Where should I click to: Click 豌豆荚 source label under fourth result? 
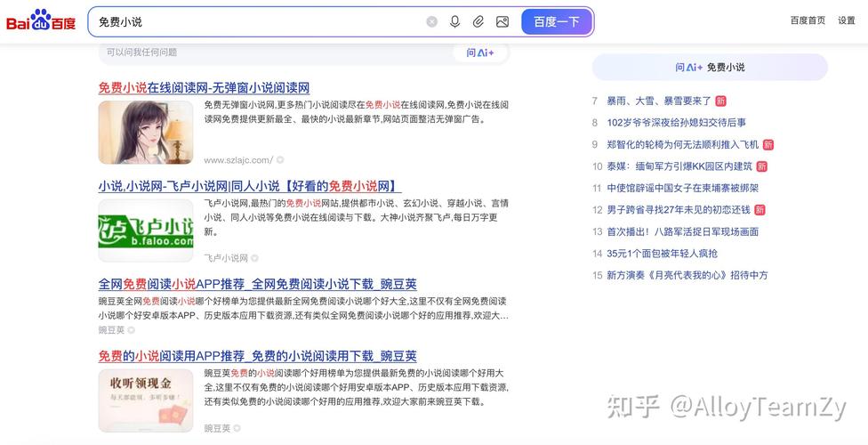217,428
